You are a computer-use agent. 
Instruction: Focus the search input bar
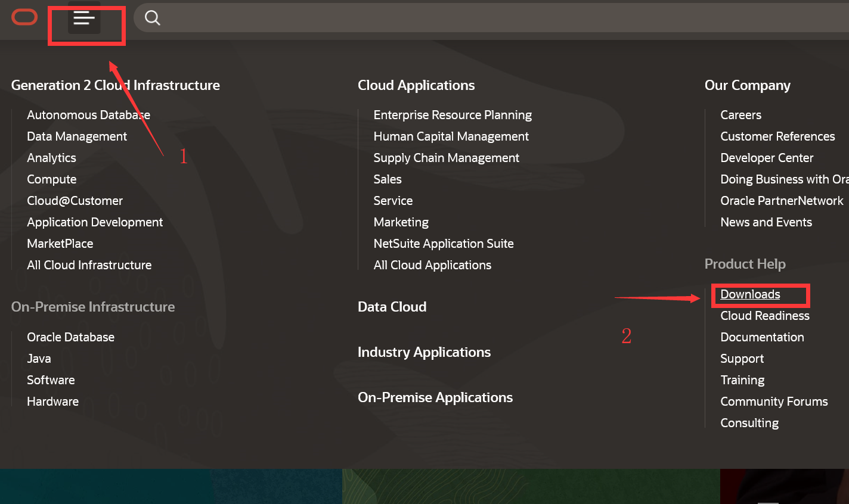click(x=491, y=18)
